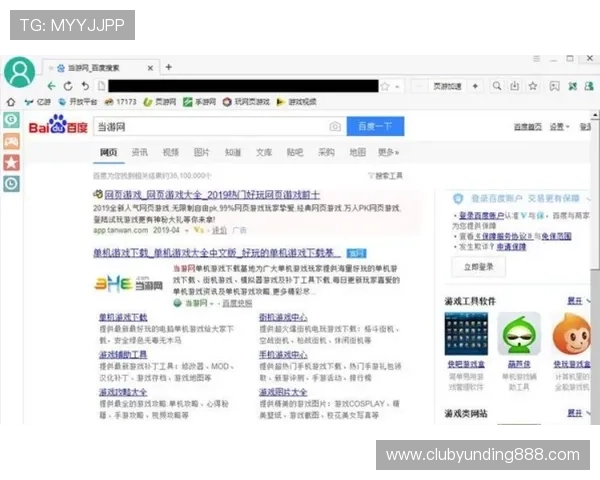
Task: Open the toolbar magnifier search icon
Action: (497, 86)
